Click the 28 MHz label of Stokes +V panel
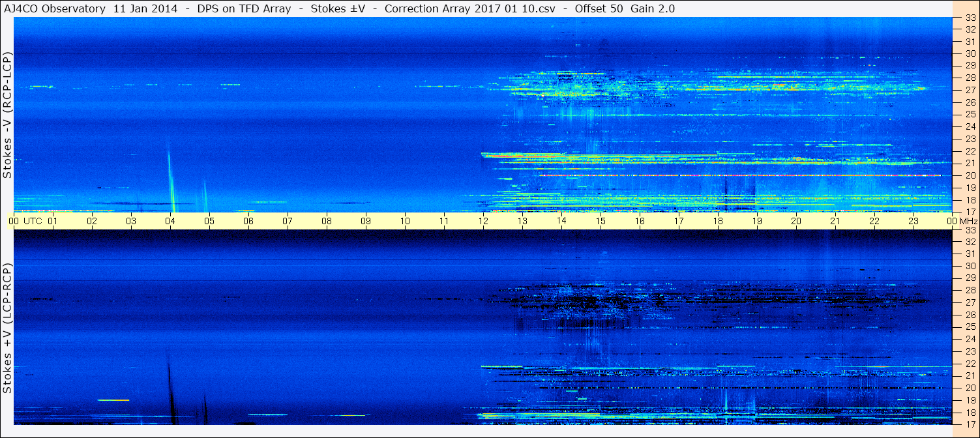980x438 pixels. coord(970,290)
